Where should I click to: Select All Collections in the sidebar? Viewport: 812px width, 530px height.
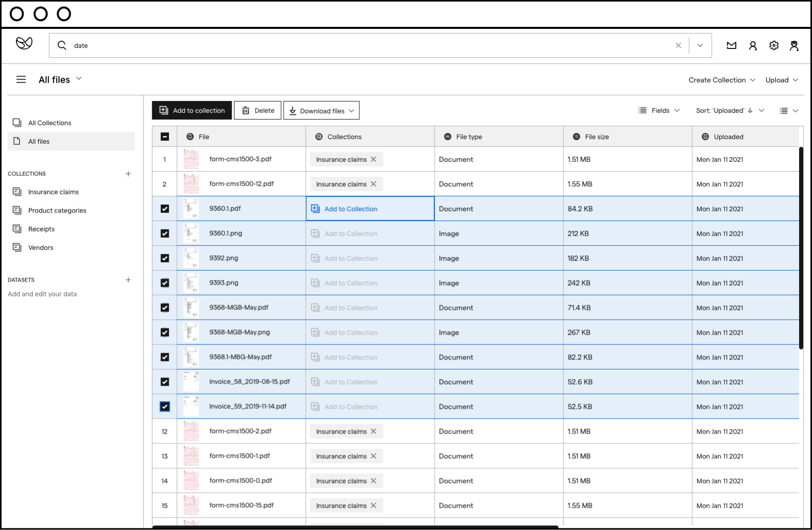(x=49, y=123)
